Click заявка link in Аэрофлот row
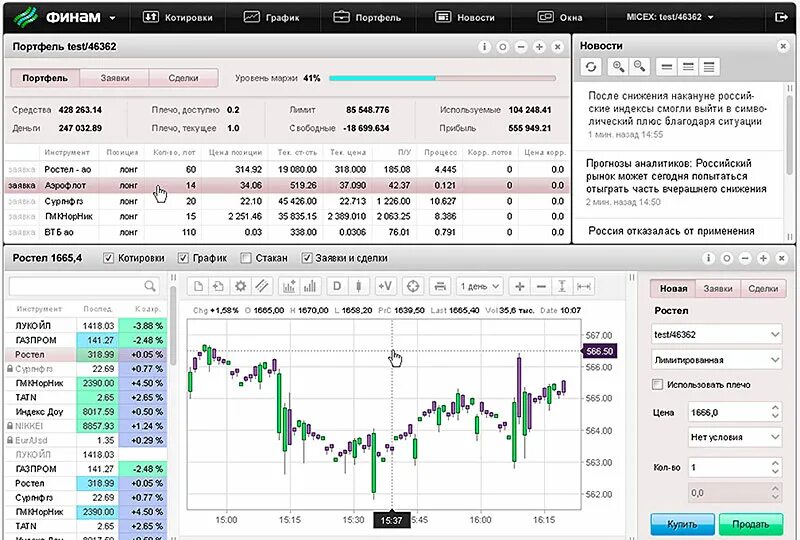Screen dimensions: 800x540 coord(21,185)
